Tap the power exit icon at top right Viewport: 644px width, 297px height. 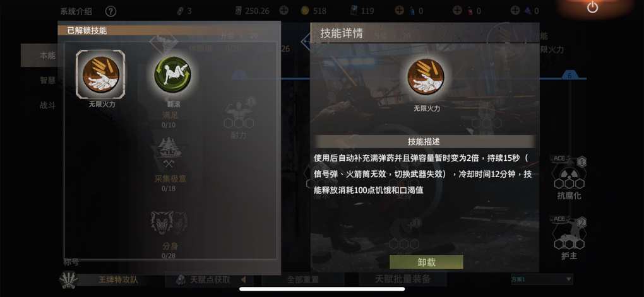click(592, 8)
